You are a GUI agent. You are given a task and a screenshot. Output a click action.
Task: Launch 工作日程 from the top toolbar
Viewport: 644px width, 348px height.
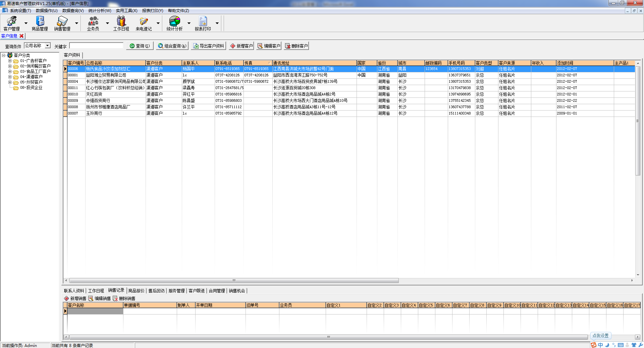tap(121, 23)
